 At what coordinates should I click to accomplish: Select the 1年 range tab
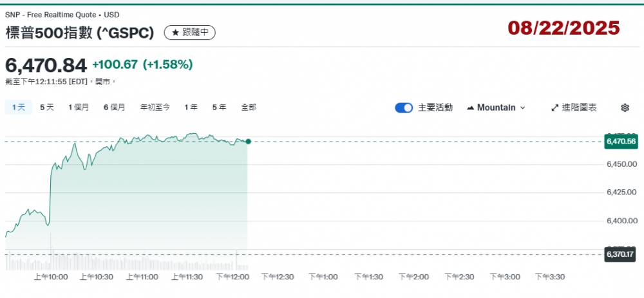191,107
